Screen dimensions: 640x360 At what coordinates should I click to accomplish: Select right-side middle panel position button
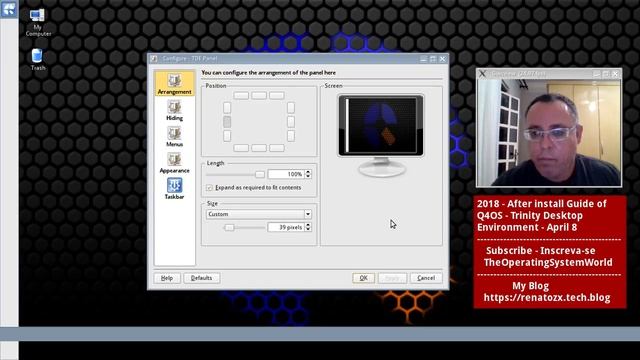[x=291, y=122]
